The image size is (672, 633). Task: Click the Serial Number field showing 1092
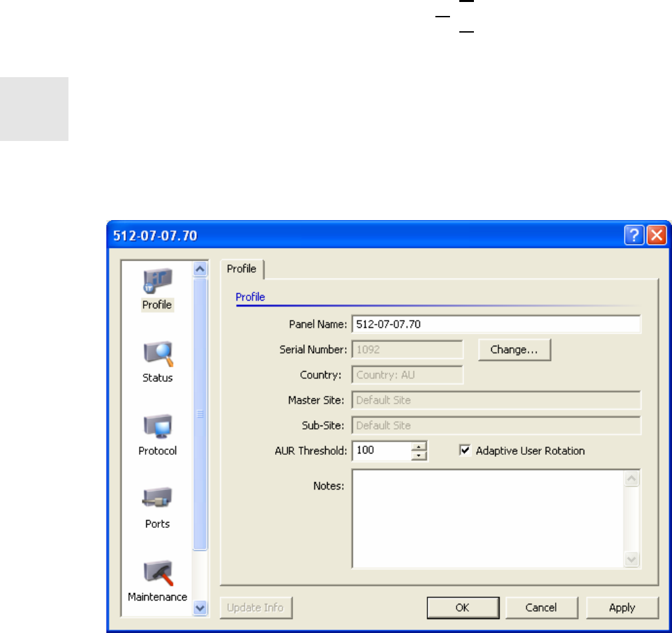[x=407, y=350]
